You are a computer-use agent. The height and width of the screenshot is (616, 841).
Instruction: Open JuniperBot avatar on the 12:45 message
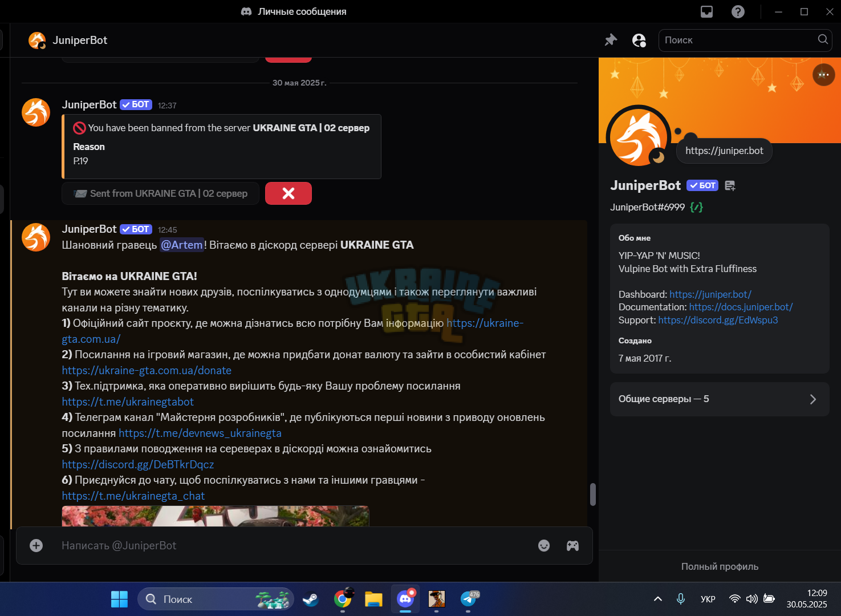pos(36,237)
